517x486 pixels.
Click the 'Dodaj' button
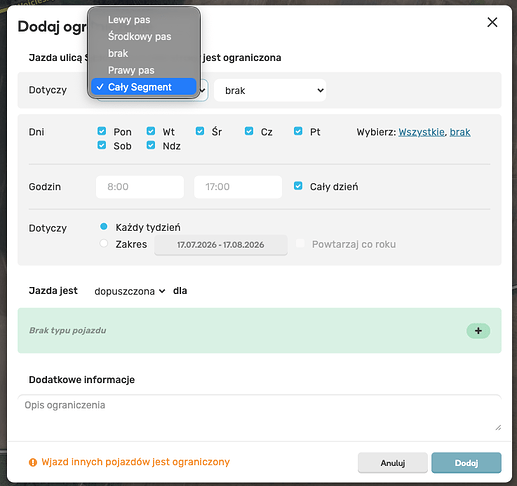[466, 463]
